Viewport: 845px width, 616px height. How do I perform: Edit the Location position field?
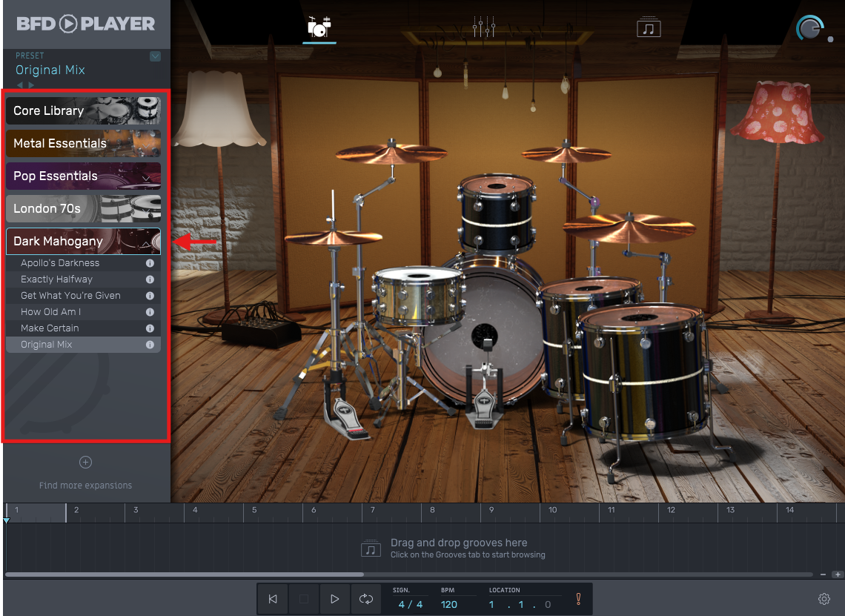pos(520,605)
